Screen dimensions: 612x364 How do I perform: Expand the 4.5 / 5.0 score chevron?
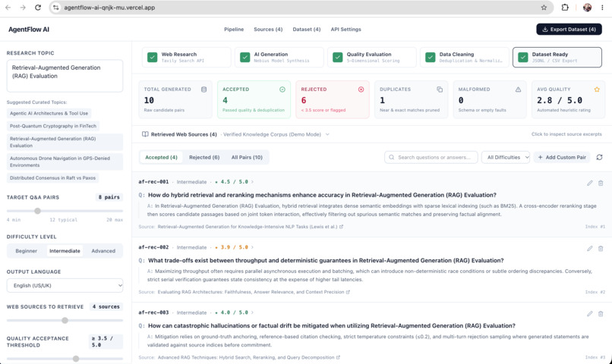coord(252,181)
